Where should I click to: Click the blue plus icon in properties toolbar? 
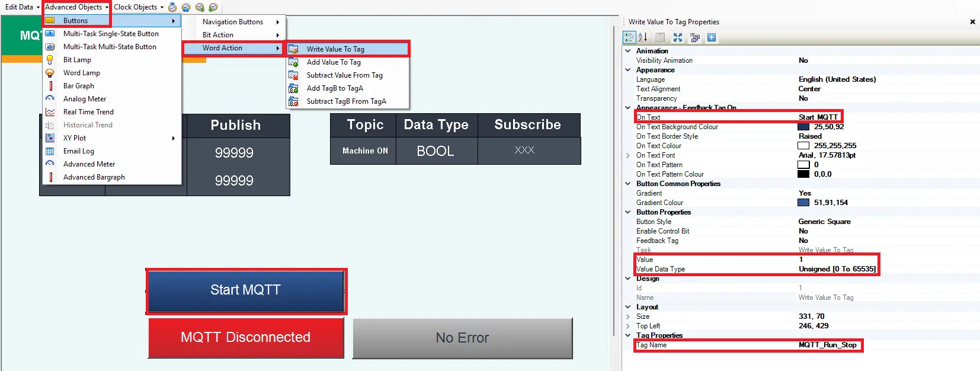[x=712, y=37]
